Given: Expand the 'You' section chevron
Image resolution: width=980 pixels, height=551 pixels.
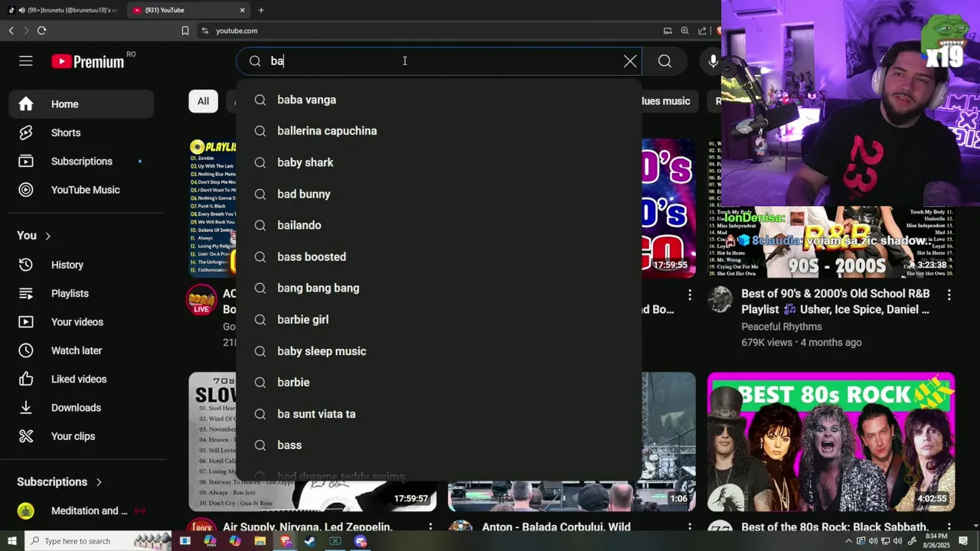Looking at the screenshot, I should (47, 236).
